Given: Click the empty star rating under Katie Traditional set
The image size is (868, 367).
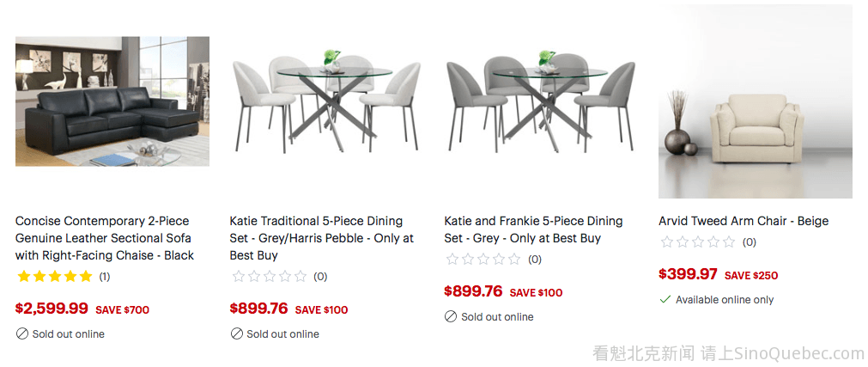Looking at the screenshot, I should (269, 277).
